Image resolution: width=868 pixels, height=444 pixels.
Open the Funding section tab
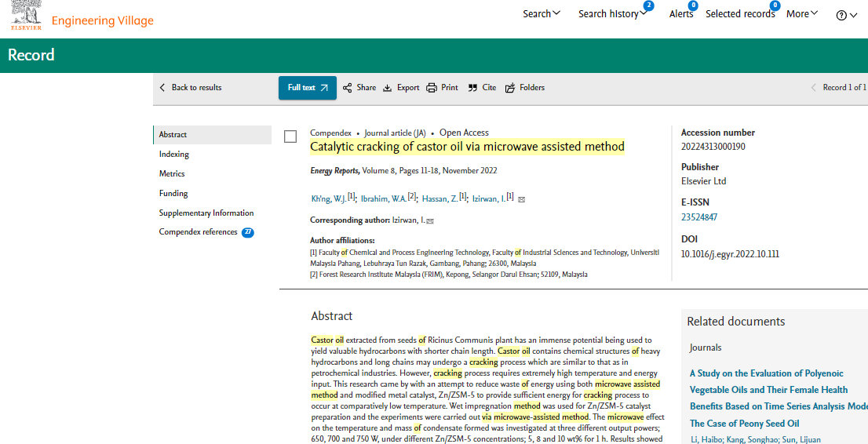(x=173, y=194)
